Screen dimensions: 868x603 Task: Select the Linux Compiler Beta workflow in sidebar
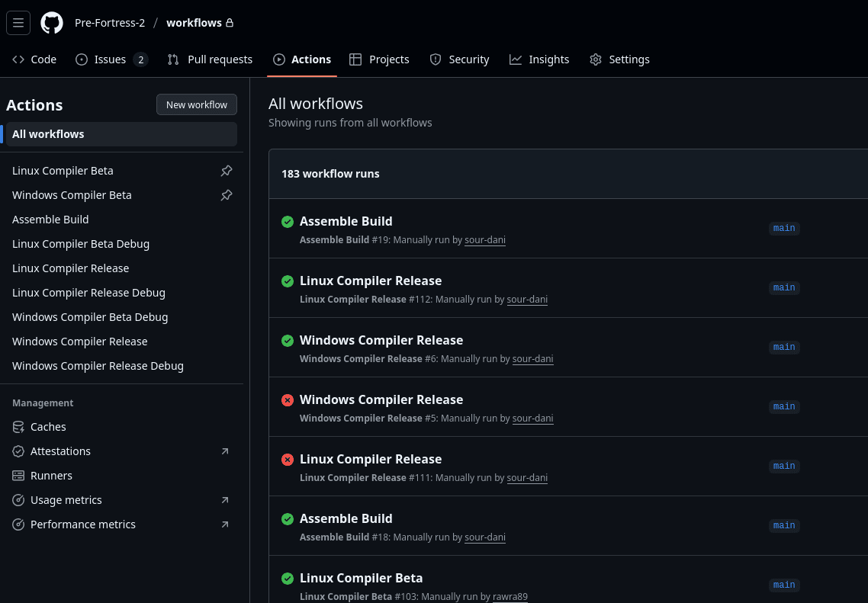[63, 171]
